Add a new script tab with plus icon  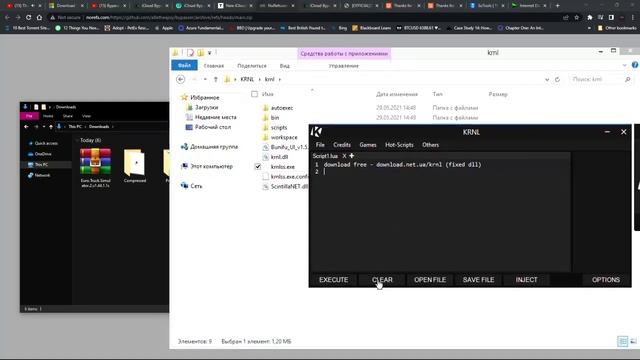[351, 156]
